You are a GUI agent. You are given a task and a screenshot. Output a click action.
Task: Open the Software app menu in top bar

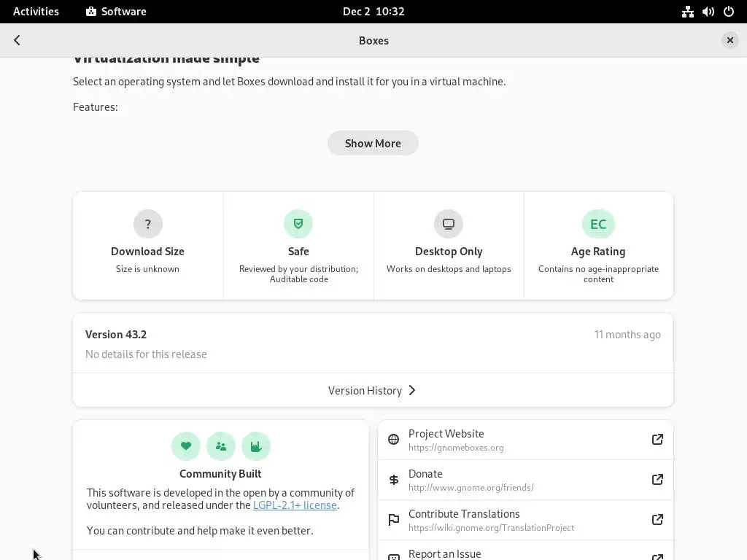tap(116, 12)
